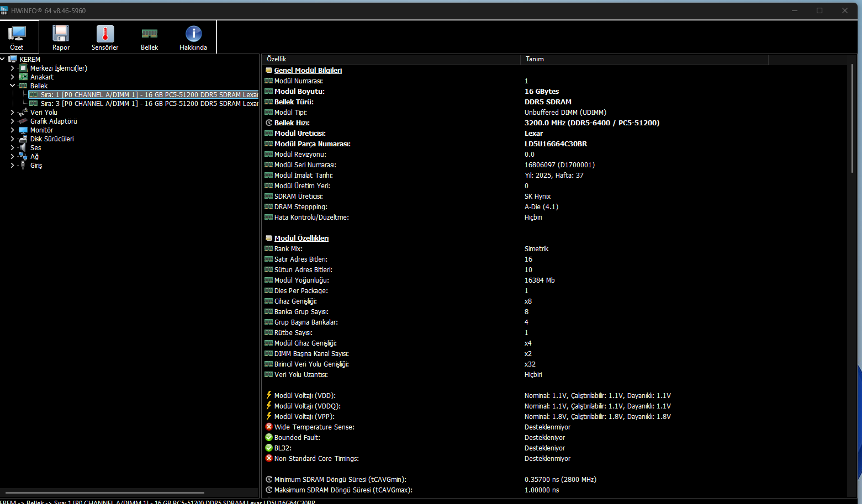Click Bounded Fault green check icon
This screenshot has width=862, height=504.
[x=269, y=437]
